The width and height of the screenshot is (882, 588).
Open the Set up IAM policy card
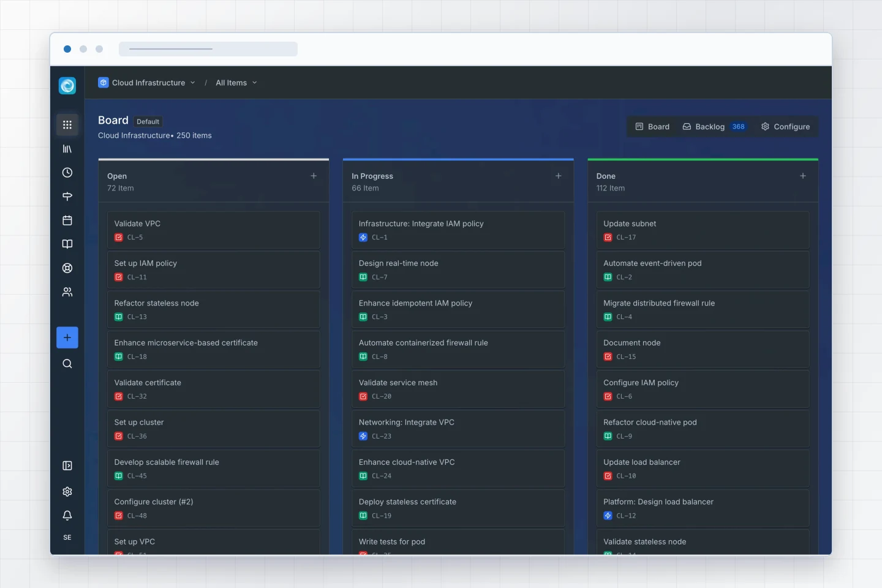[214, 269]
